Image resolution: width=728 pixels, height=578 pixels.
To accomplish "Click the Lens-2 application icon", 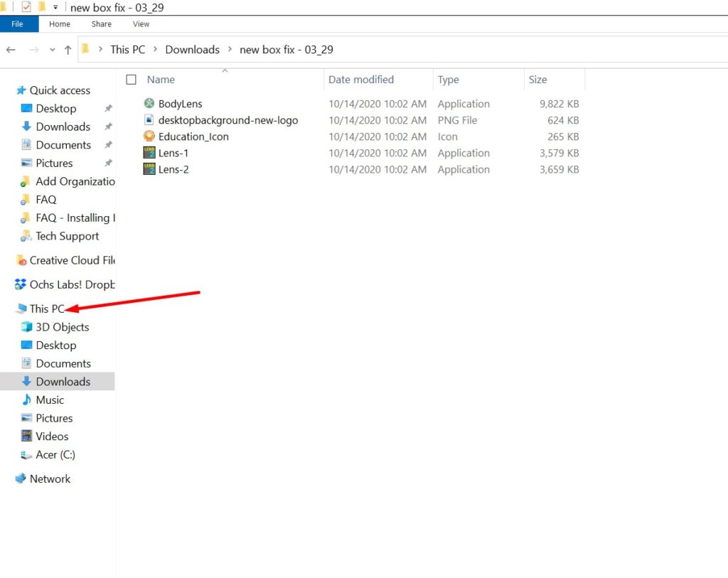I will pos(149,169).
